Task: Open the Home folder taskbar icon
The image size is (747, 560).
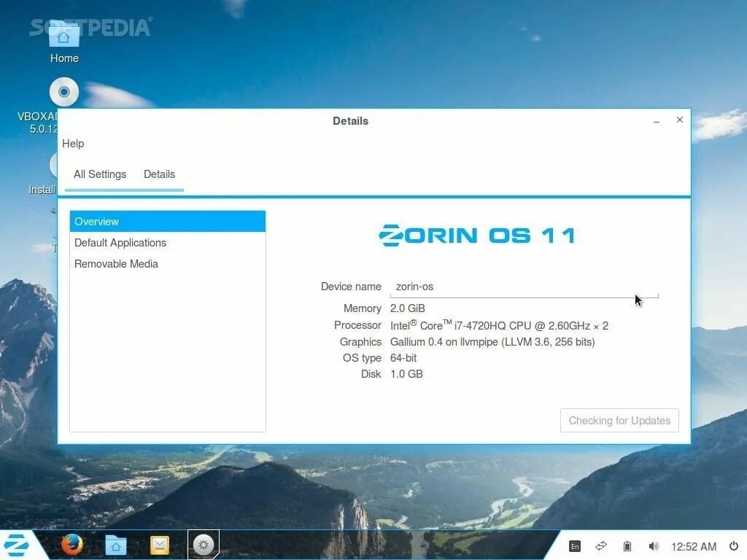Action: pyautogui.click(x=116, y=545)
